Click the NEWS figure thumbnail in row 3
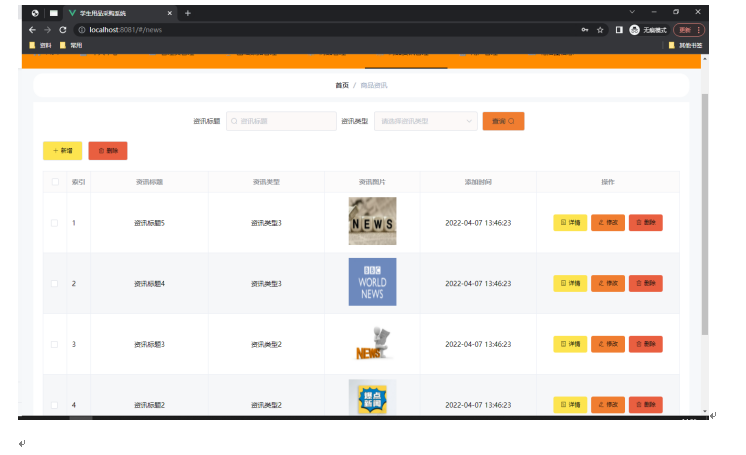 coord(373,343)
